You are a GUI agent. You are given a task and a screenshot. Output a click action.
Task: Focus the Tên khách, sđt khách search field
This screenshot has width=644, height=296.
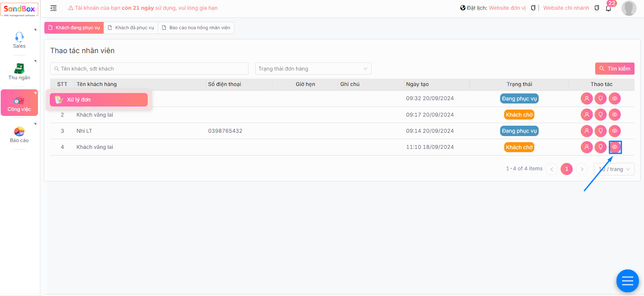149,69
